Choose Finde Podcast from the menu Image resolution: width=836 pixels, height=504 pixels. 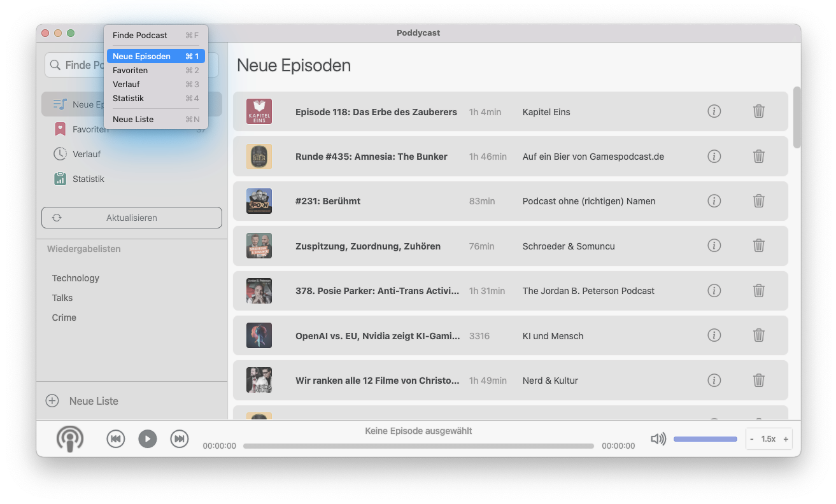156,36
